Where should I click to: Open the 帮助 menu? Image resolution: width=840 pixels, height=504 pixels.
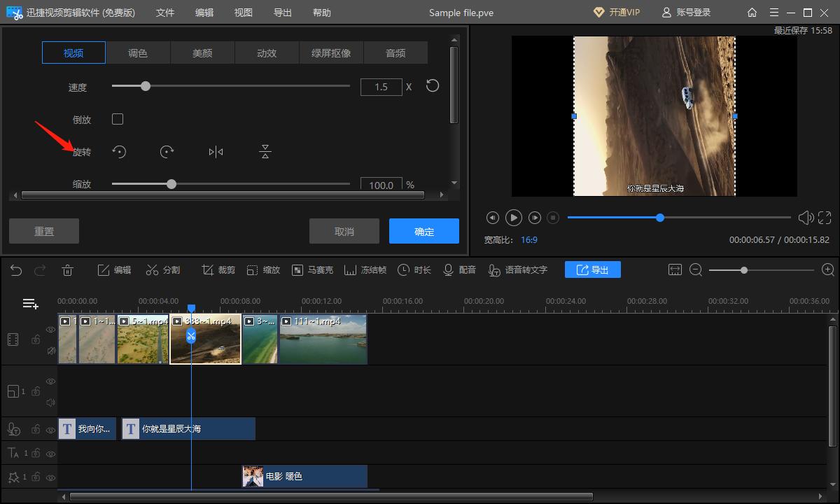322,13
